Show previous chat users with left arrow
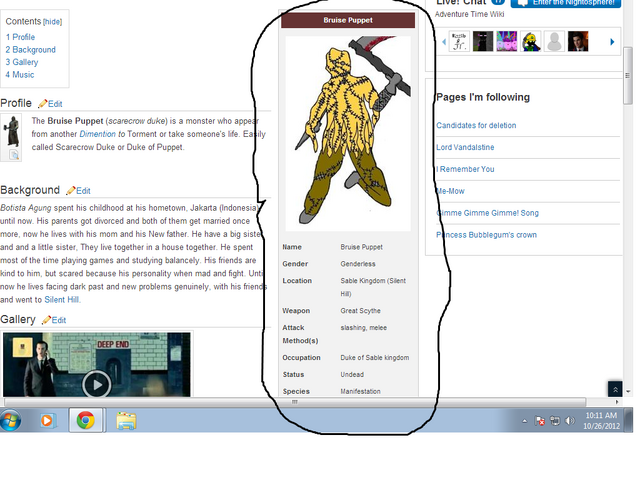Image resolution: width=640 pixels, height=480 pixels. click(x=444, y=42)
